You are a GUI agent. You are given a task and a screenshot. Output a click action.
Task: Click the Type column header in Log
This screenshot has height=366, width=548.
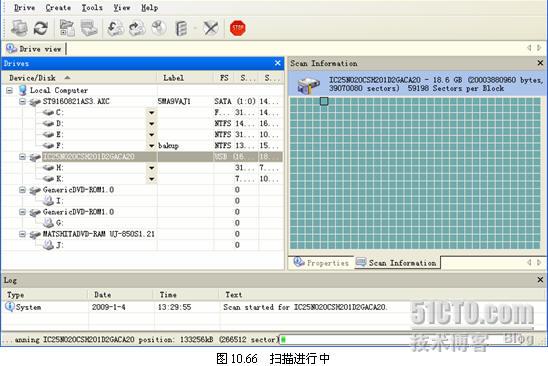tap(44, 295)
